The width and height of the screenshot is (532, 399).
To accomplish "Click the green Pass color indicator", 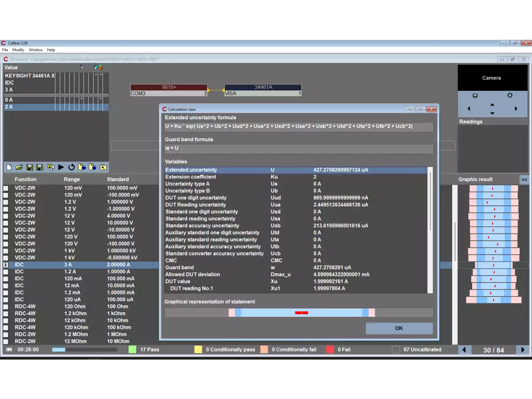I will tap(132, 350).
